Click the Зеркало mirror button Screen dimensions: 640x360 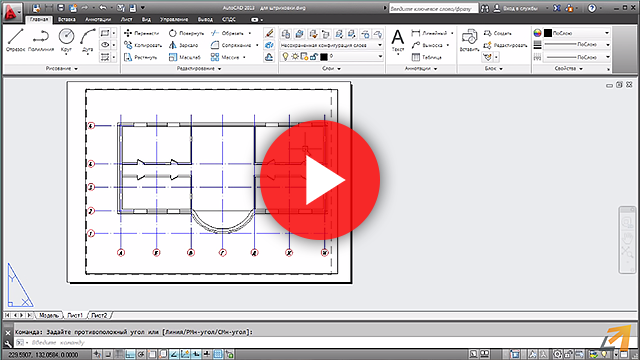click(184, 45)
